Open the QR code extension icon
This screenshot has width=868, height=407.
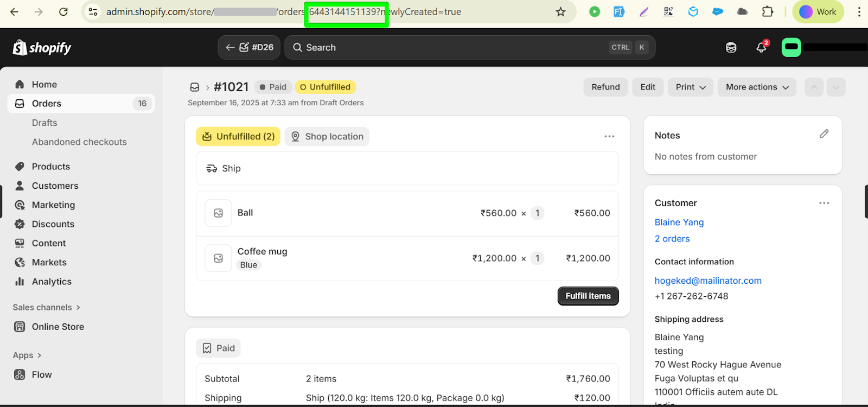click(668, 11)
